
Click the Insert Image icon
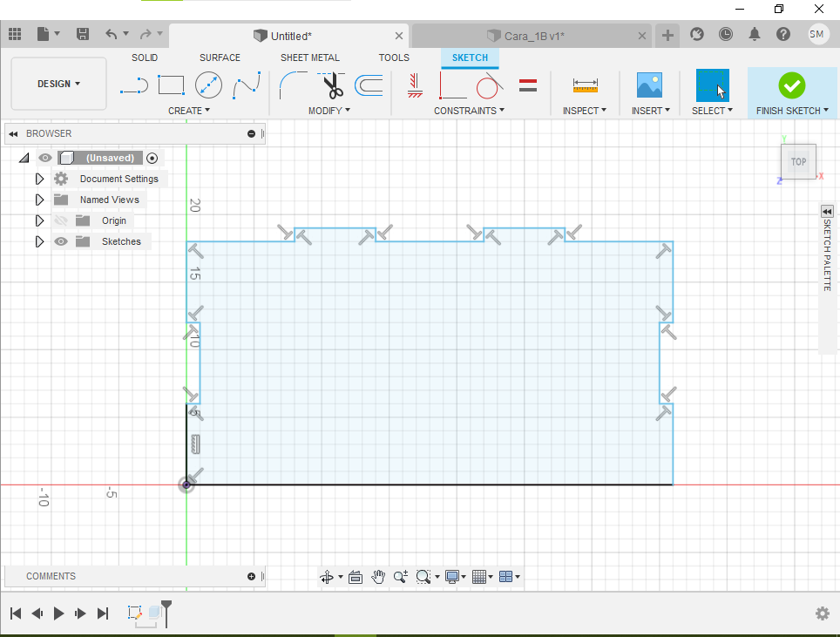tap(649, 85)
